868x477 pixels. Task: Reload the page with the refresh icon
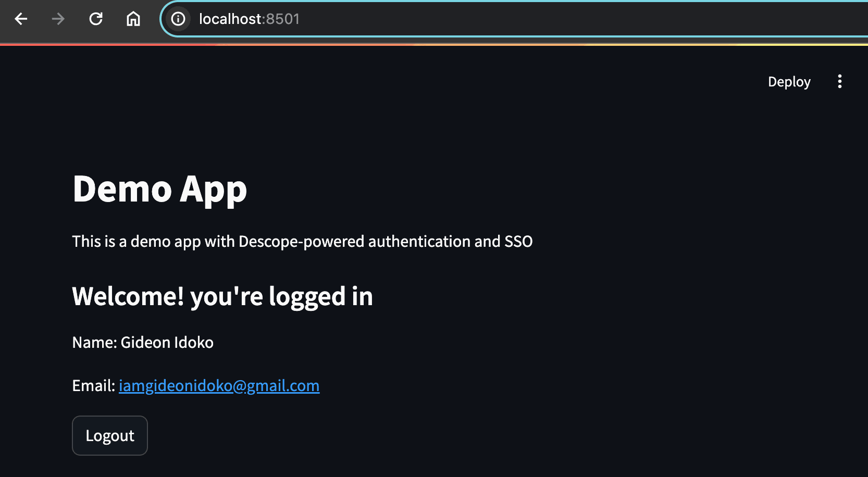[96, 19]
